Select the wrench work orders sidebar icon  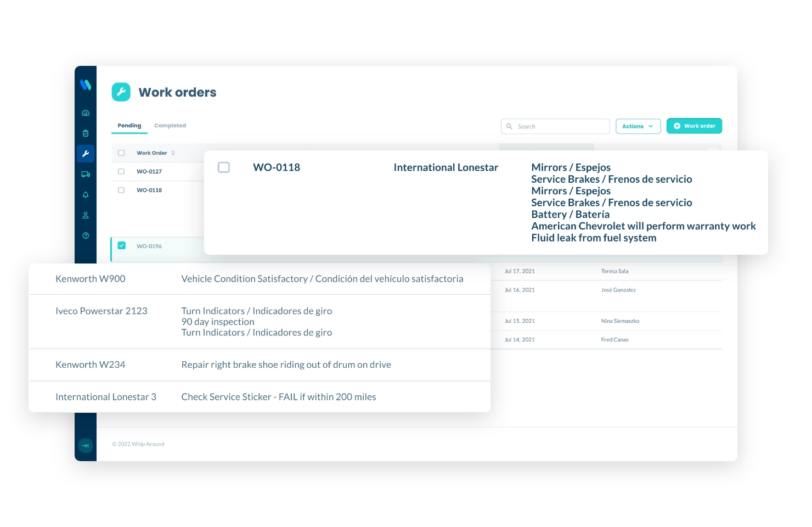tap(86, 154)
